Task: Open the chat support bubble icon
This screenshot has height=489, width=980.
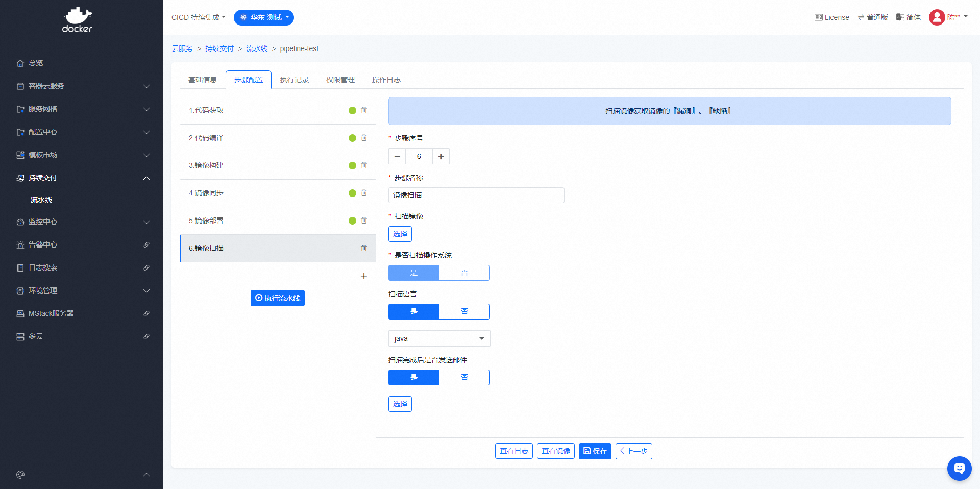Action: (959, 468)
